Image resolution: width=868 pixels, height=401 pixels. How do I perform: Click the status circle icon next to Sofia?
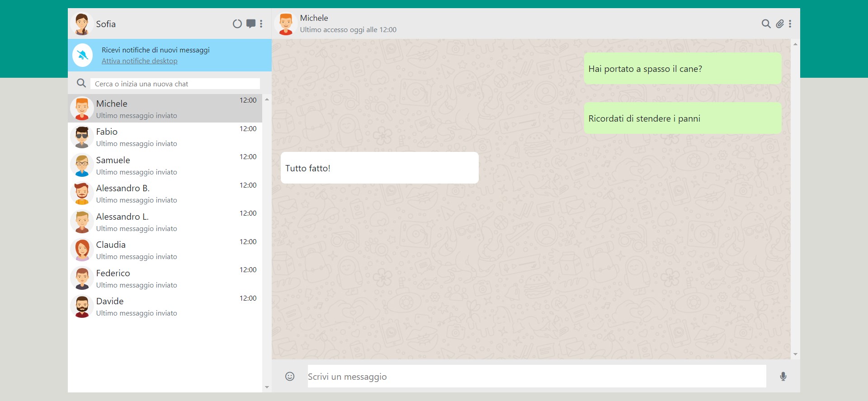237,24
